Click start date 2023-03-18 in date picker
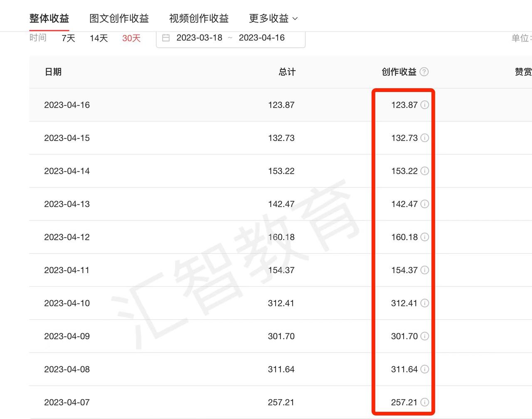Screen dimensions: 532x419 click(199, 38)
